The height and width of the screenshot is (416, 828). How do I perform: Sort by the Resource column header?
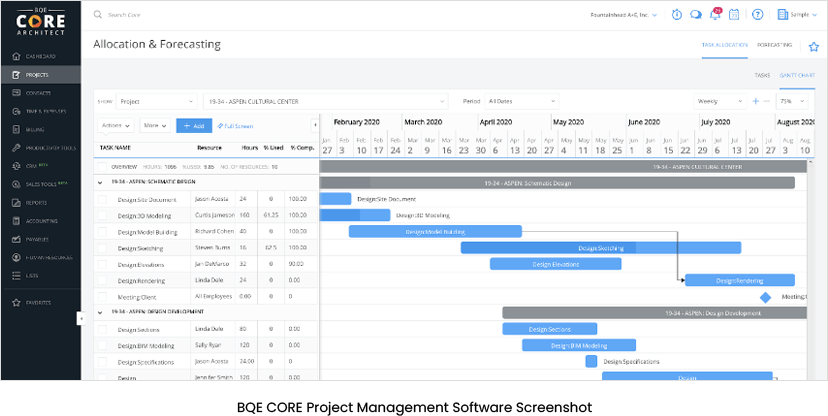(209, 148)
